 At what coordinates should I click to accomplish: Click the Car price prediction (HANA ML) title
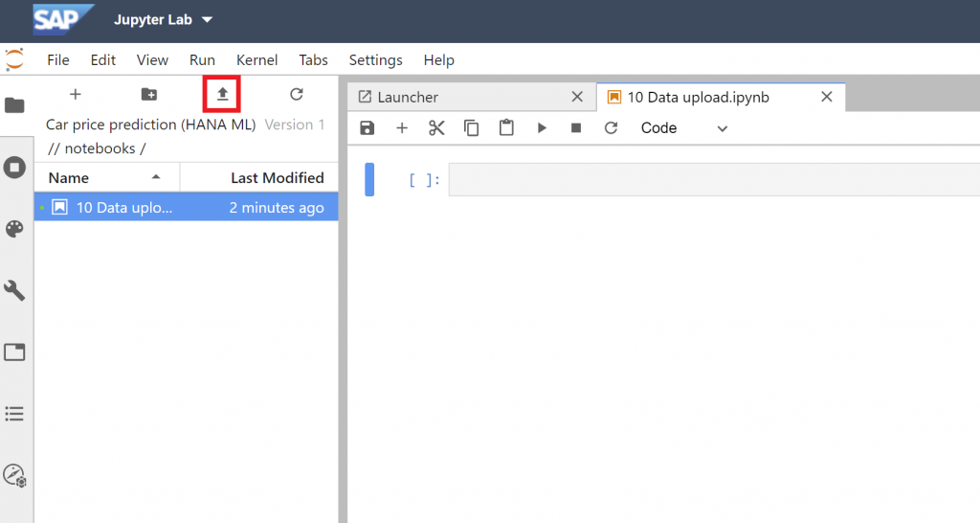(150, 125)
